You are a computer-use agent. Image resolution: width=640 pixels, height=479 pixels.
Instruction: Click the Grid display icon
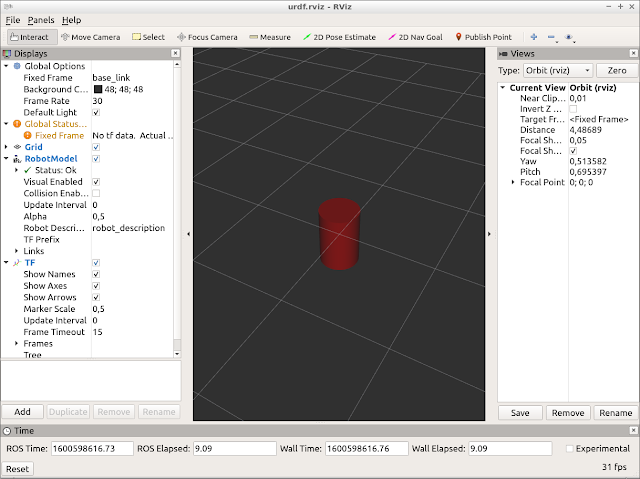[17, 147]
